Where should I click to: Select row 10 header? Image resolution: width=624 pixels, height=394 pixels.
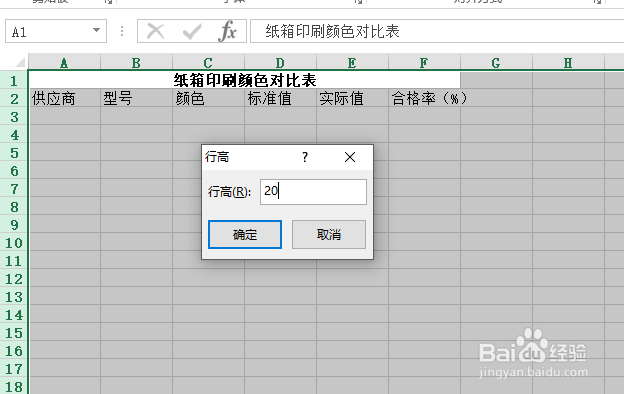[x=14, y=243]
